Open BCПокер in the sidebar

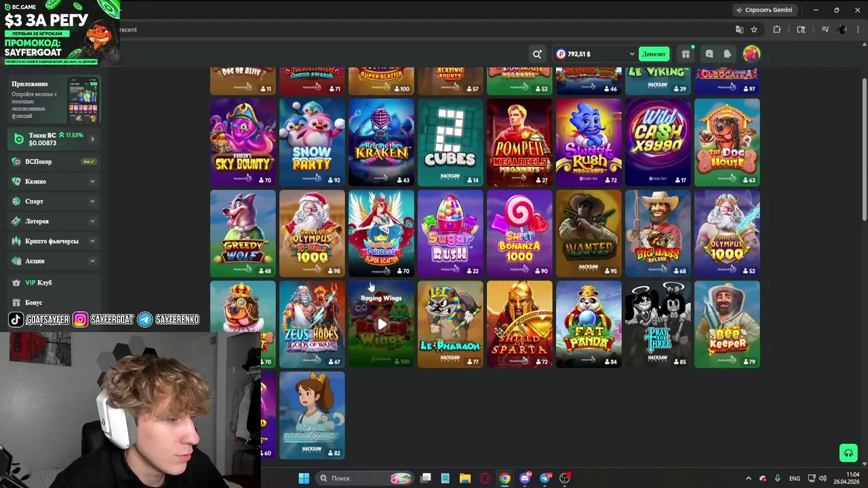click(x=54, y=161)
